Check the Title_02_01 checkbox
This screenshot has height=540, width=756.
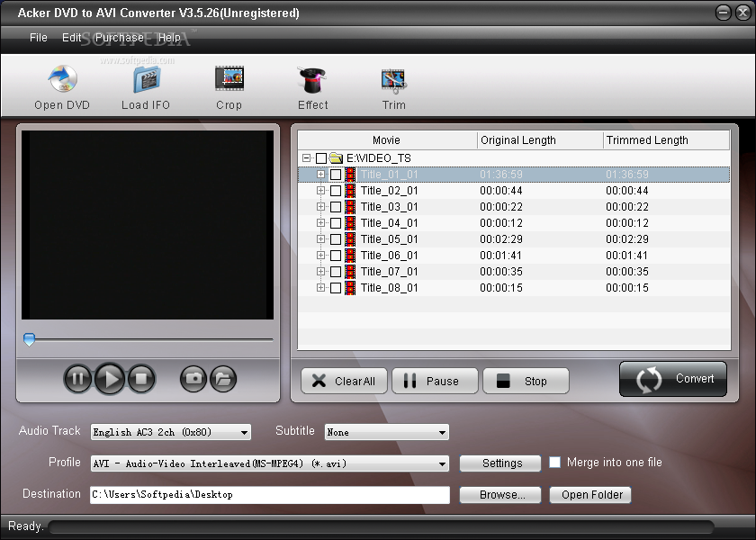(336, 191)
